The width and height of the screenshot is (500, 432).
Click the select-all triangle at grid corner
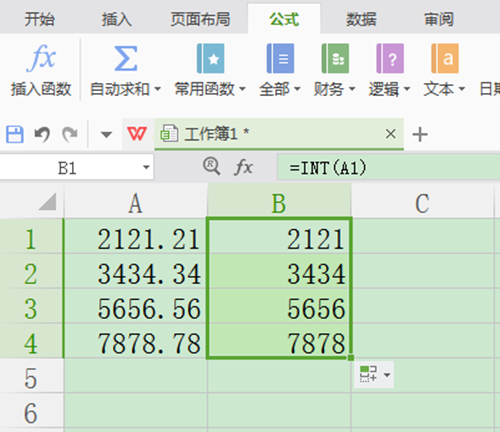[x=47, y=202]
